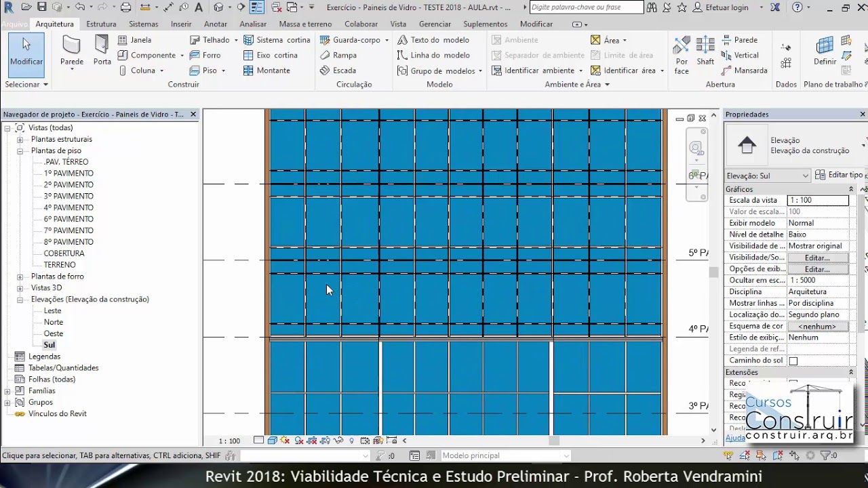Click the filter icon in status bar

pyautogui.click(x=825, y=455)
